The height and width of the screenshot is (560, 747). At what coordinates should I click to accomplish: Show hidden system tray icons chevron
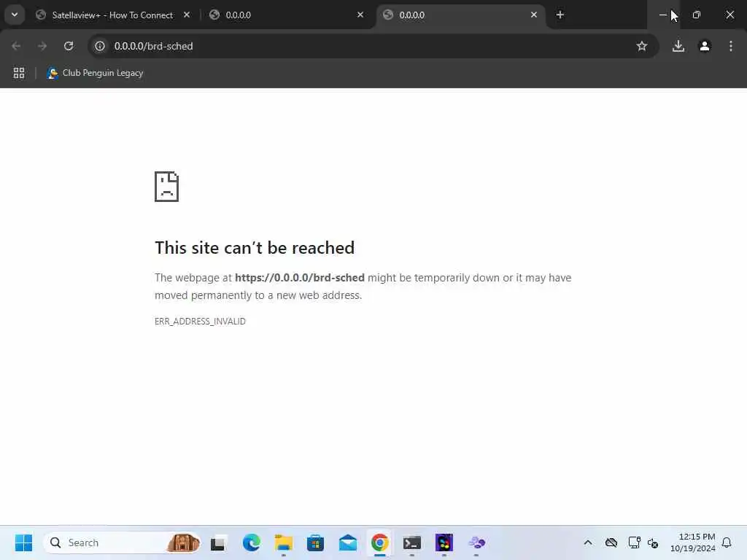tap(588, 542)
